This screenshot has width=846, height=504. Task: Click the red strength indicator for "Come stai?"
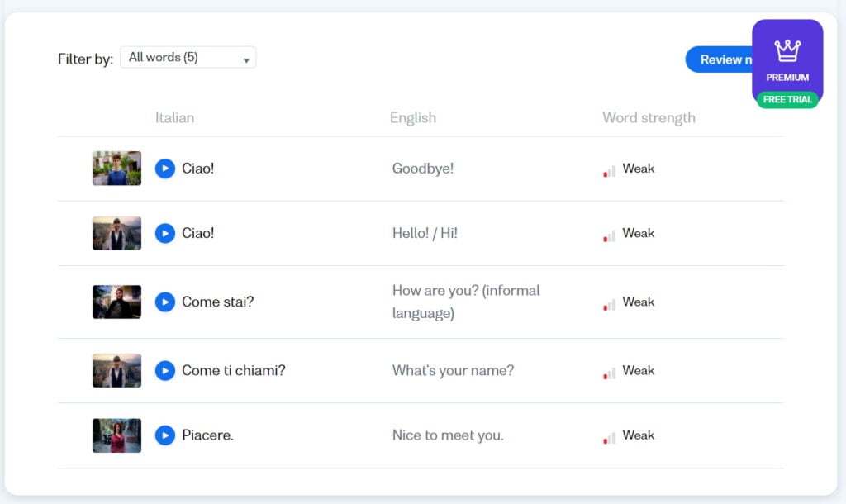coord(609,302)
